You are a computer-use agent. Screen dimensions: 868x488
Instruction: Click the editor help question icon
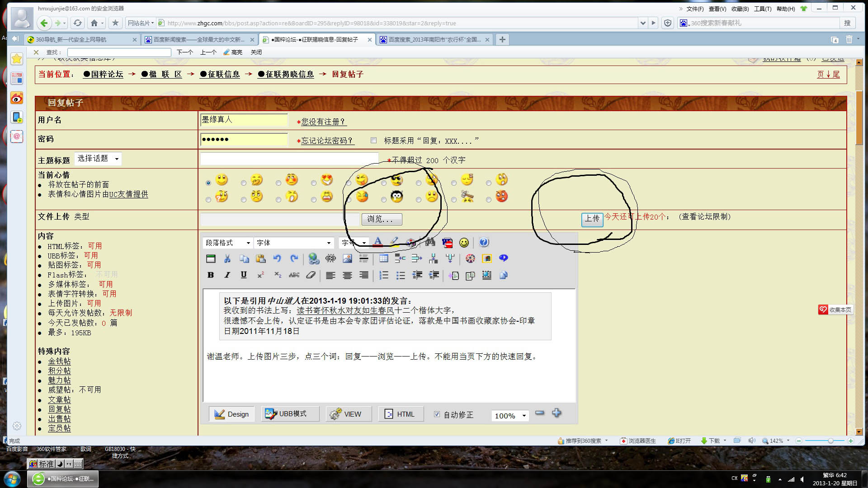tap(484, 243)
